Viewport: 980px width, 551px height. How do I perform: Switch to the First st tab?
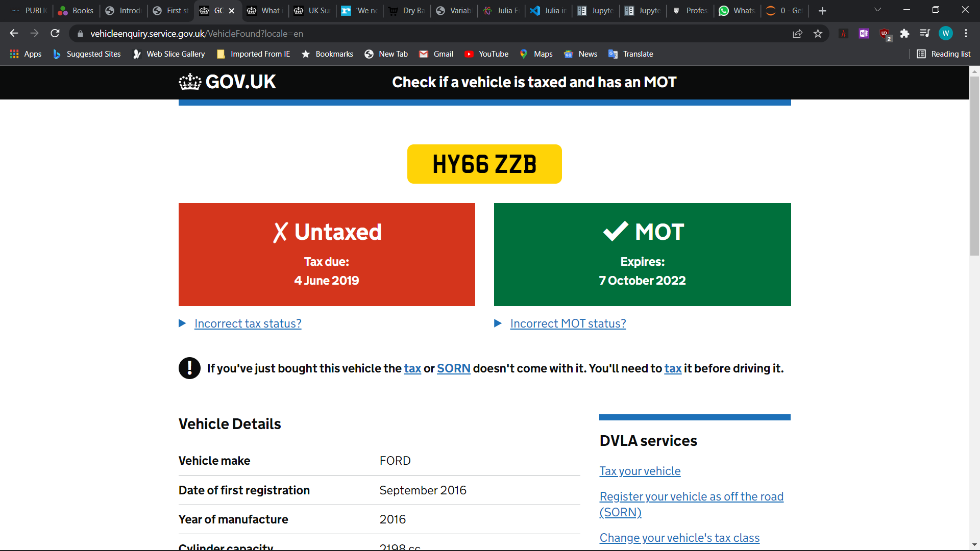(x=171, y=11)
